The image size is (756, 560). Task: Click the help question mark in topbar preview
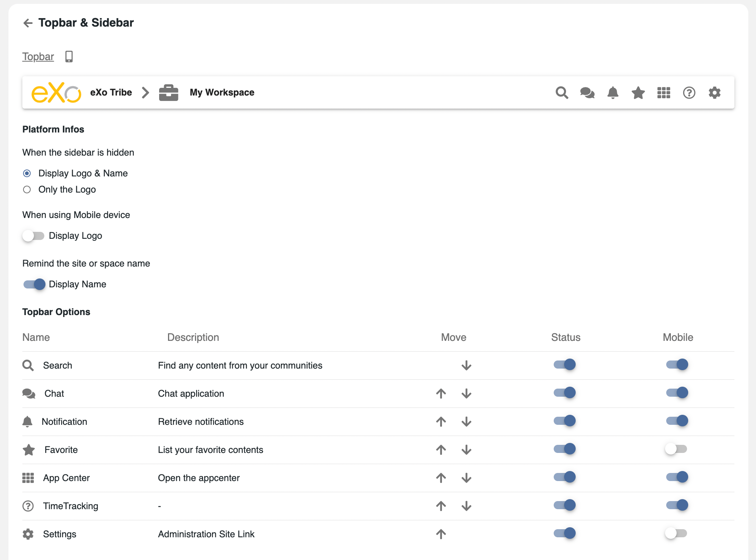(689, 93)
